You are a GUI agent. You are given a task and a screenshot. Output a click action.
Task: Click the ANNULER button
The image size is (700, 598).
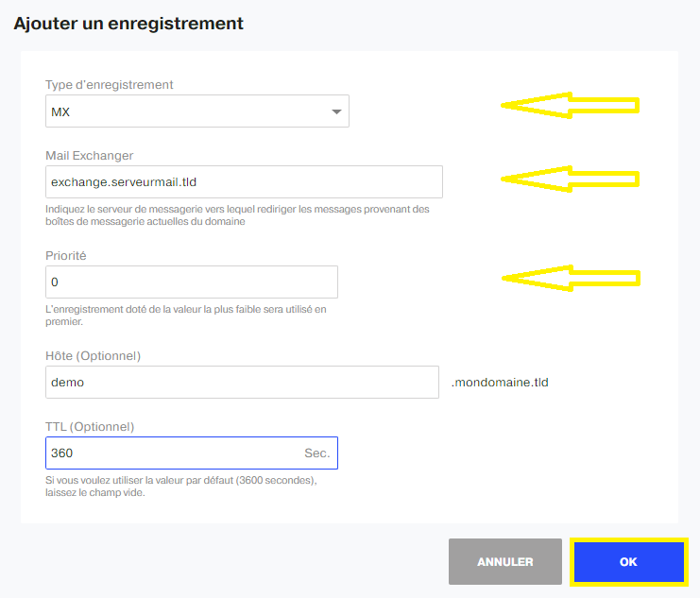click(x=504, y=561)
